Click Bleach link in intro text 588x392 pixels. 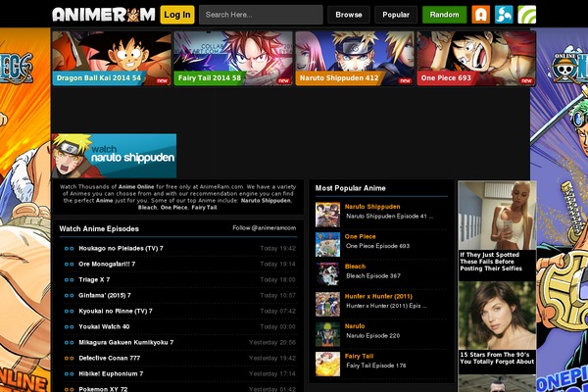[x=147, y=208]
